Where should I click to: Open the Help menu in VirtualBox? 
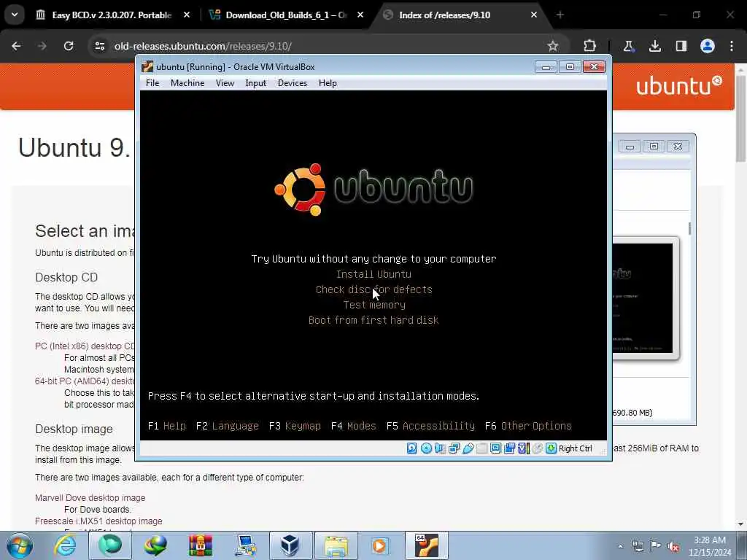point(328,83)
